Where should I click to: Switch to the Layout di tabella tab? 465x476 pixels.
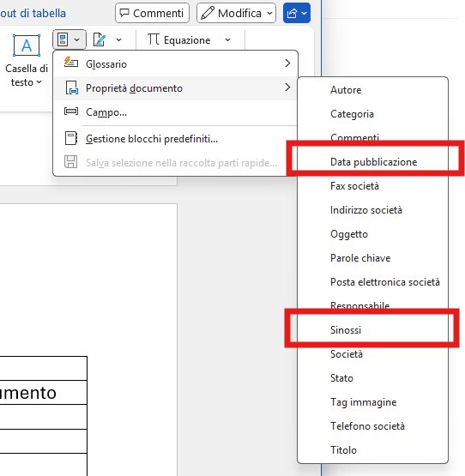click(x=33, y=13)
